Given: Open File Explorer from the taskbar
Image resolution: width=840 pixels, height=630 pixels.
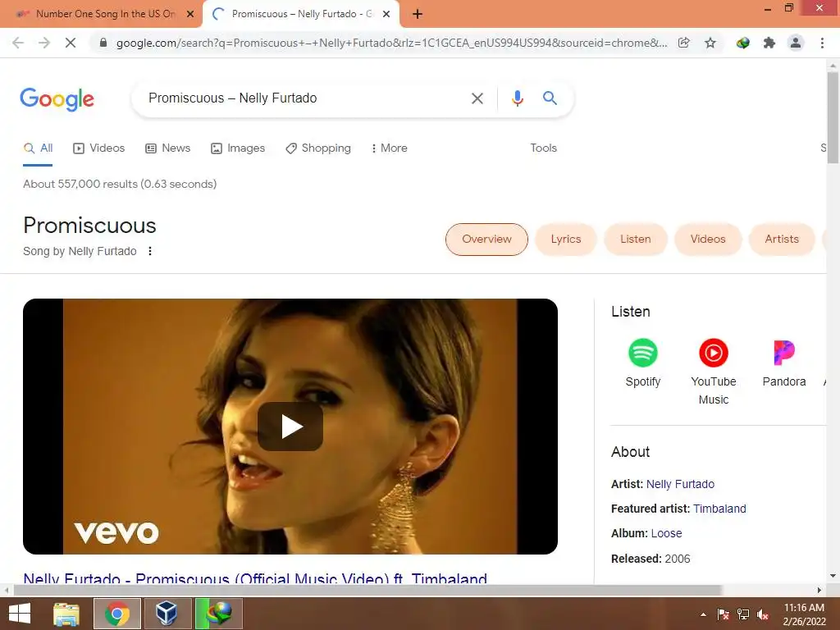Looking at the screenshot, I should 66,614.
